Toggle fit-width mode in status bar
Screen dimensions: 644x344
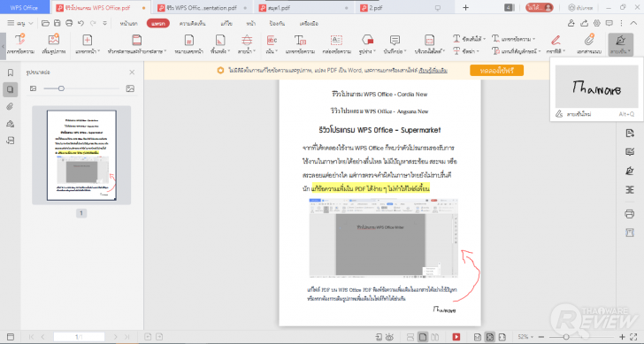(x=502, y=337)
